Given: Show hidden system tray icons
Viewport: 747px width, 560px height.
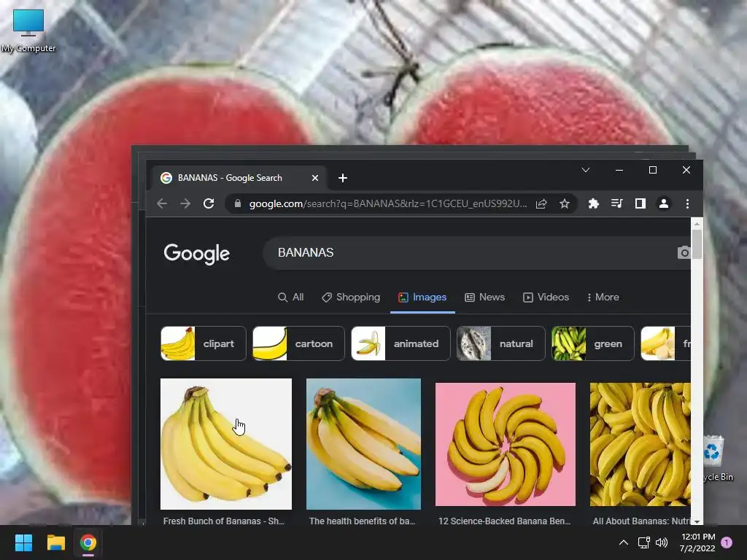Looking at the screenshot, I should (624, 542).
